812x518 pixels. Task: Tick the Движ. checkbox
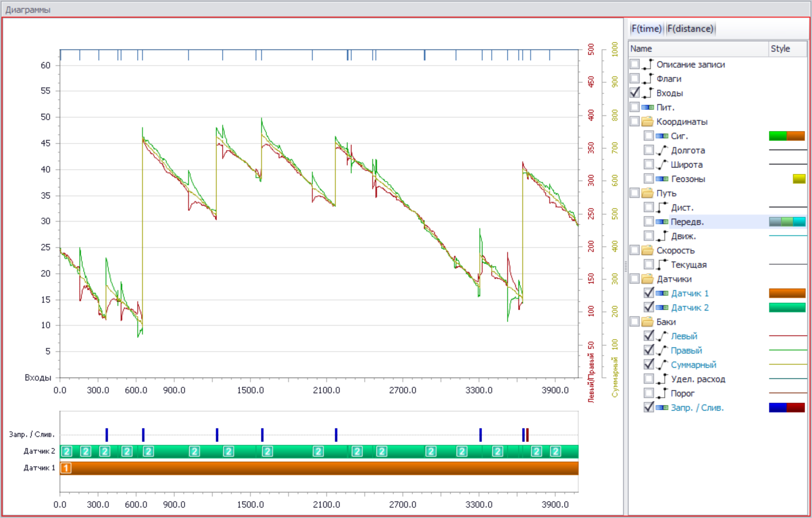649,236
